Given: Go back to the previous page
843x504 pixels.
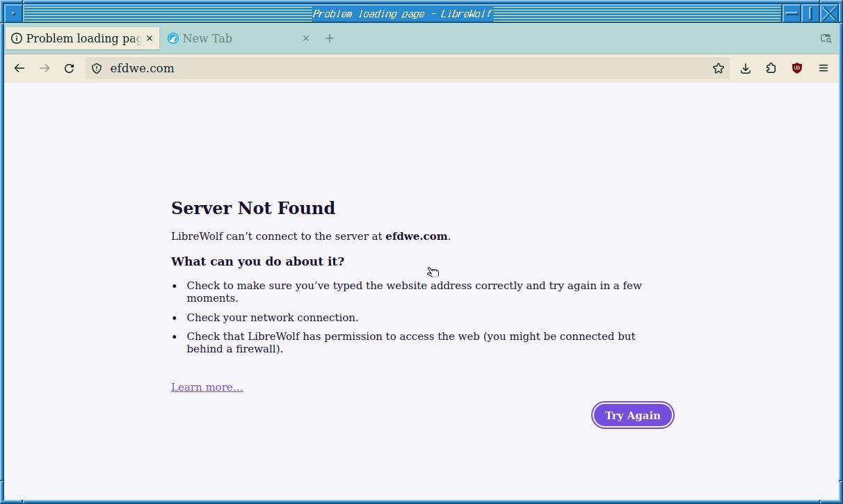Looking at the screenshot, I should (x=19, y=68).
